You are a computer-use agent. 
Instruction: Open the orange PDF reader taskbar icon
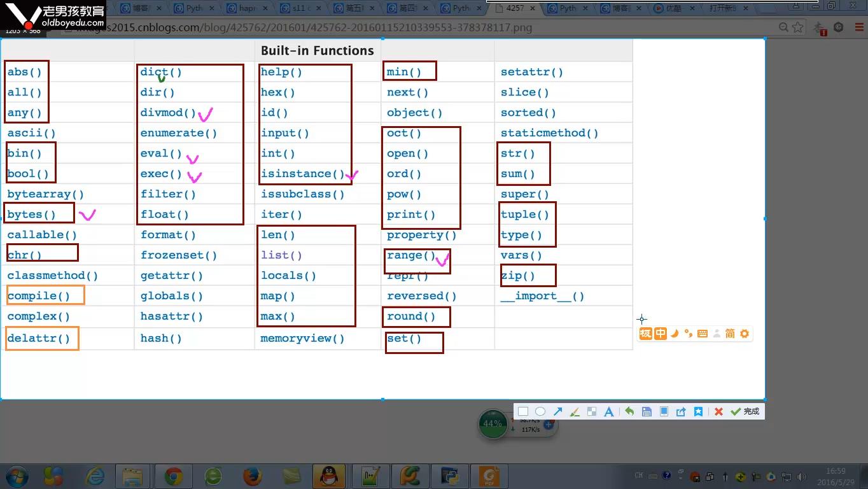[x=489, y=476]
